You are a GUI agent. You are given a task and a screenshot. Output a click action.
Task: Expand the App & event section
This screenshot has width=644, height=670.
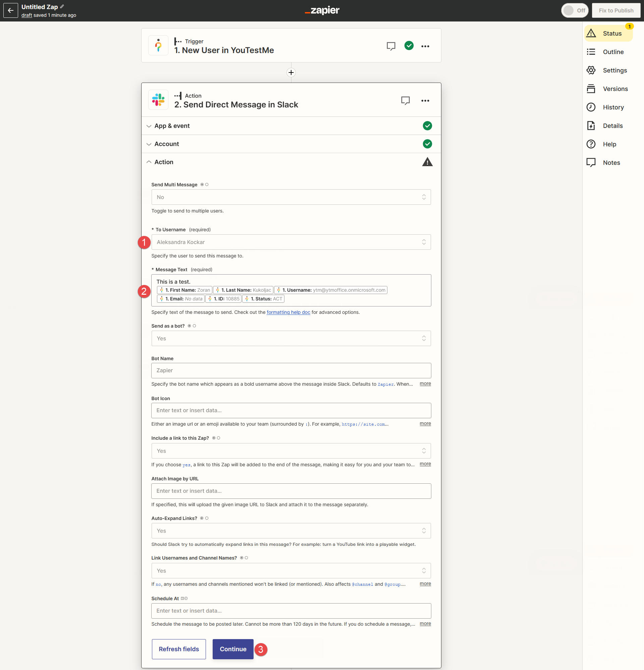click(x=291, y=126)
